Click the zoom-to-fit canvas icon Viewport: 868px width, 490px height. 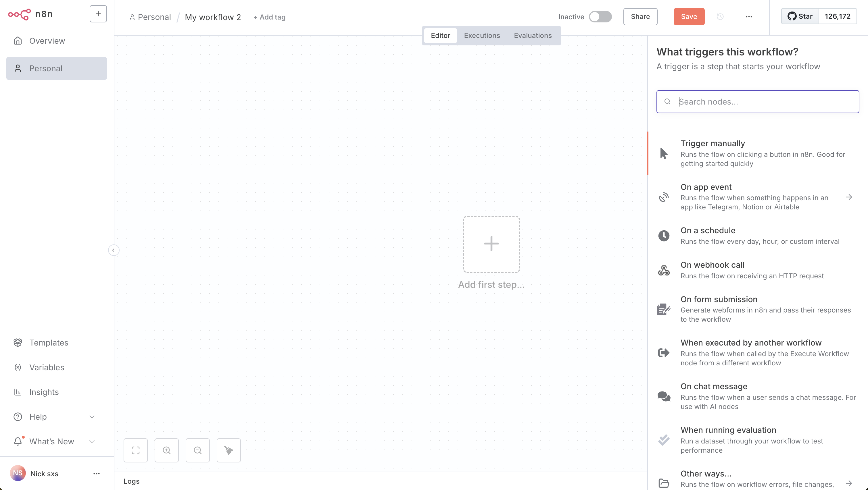pyautogui.click(x=135, y=450)
